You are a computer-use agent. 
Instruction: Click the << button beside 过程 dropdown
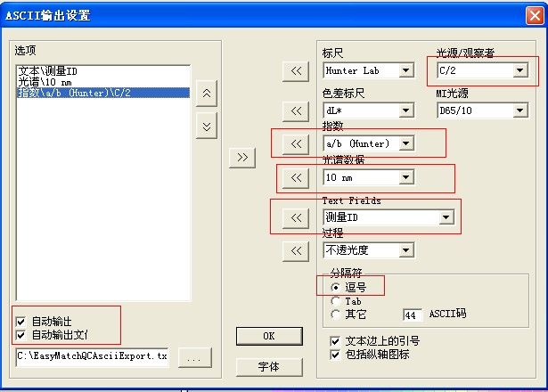click(294, 250)
